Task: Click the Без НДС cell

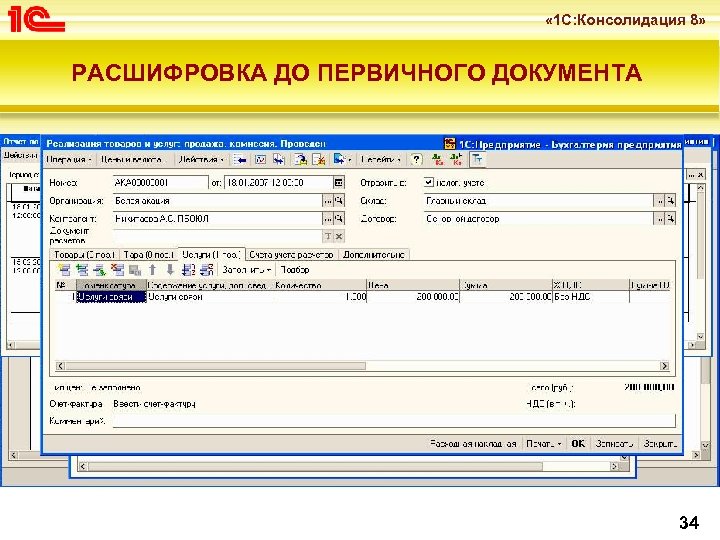Action: point(591,297)
